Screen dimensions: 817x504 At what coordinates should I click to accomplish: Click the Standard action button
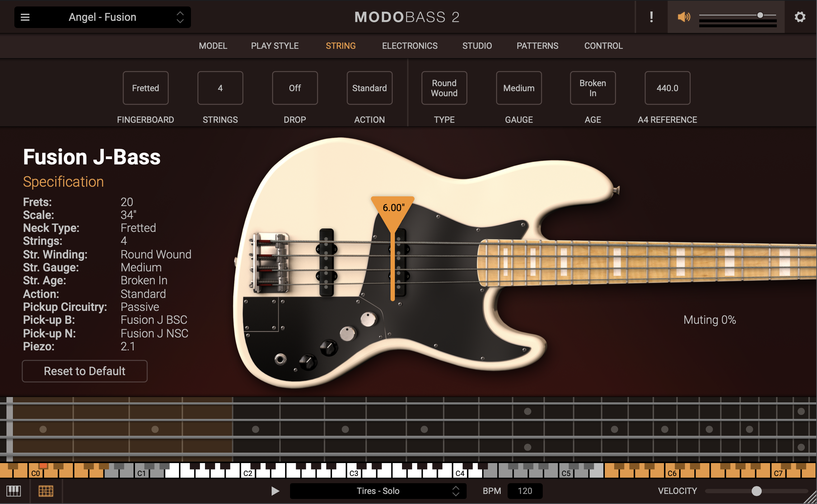pos(369,88)
